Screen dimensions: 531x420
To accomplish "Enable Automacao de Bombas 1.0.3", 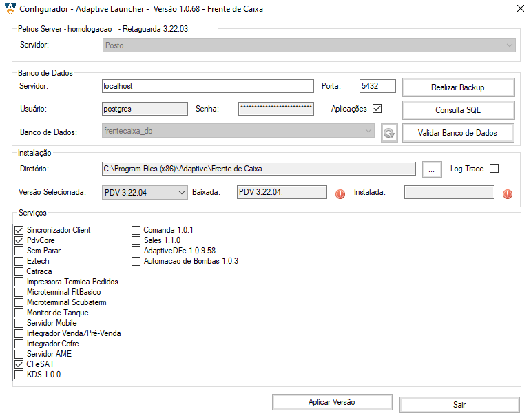I will pyautogui.click(x=136, y=261).
